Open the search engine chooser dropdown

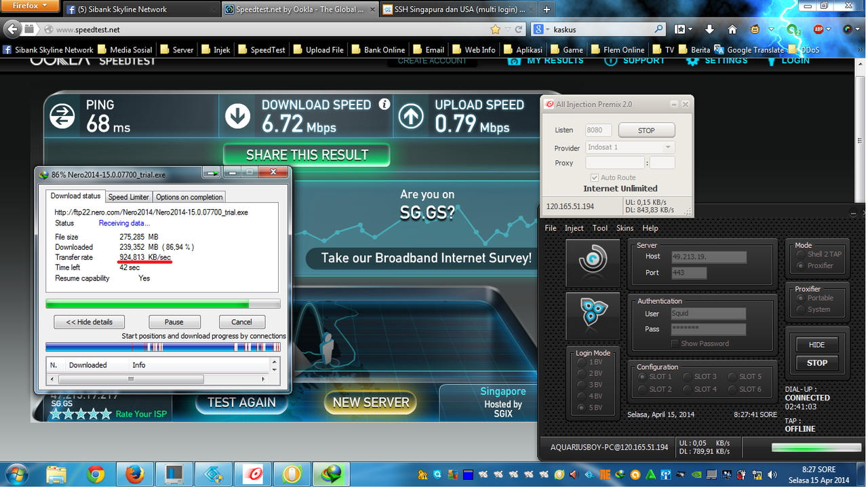click(547, 30)
